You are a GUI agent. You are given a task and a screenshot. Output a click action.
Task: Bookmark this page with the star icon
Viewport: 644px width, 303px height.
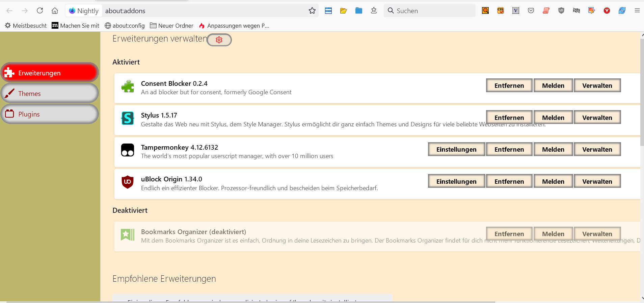click(x=312, y=11)
